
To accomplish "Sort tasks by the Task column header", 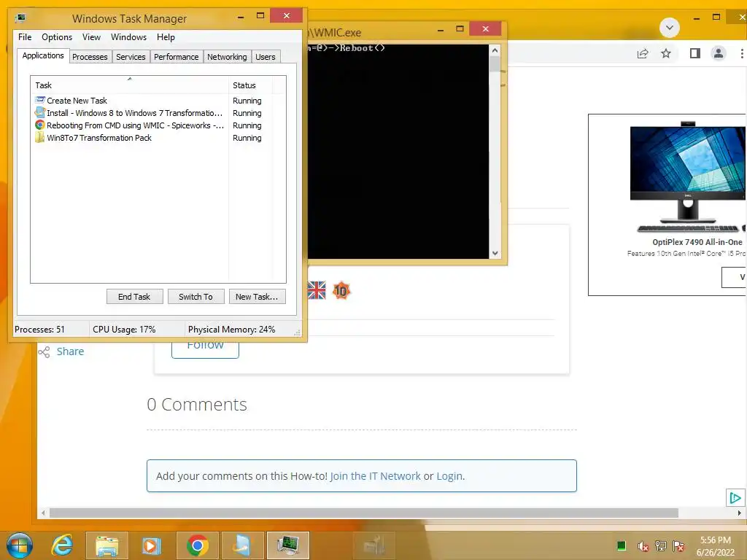I will click(x=130, y=85).
